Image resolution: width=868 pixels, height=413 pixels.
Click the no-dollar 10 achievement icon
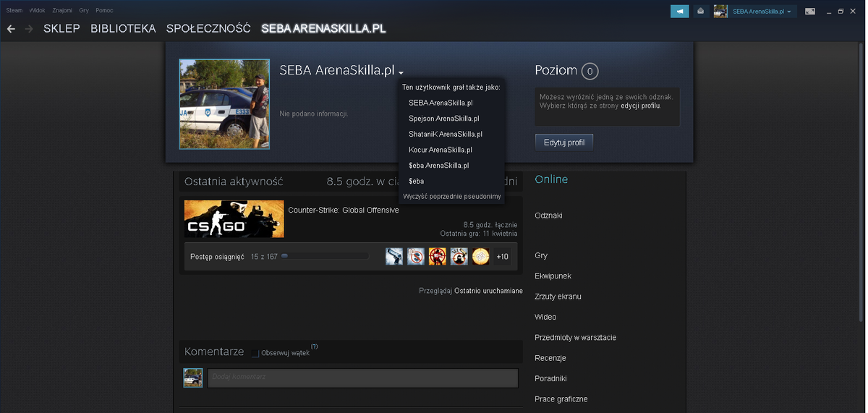coord(416,256)
